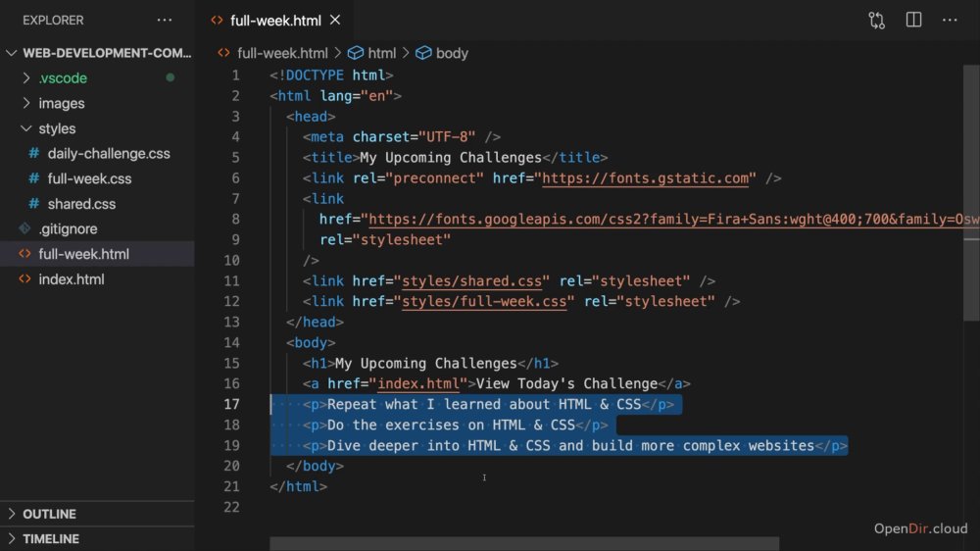Click the compare changes icon in editor toolbar

[876, 20]
